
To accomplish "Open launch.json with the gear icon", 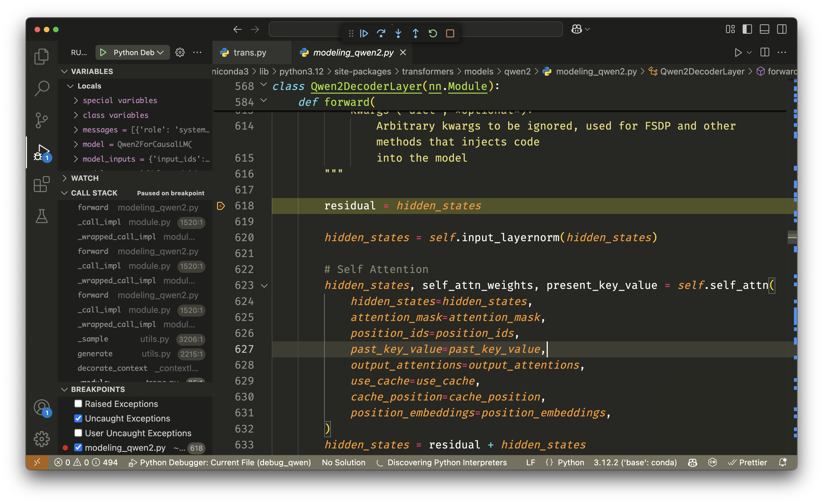I will [x=180, y=52].
